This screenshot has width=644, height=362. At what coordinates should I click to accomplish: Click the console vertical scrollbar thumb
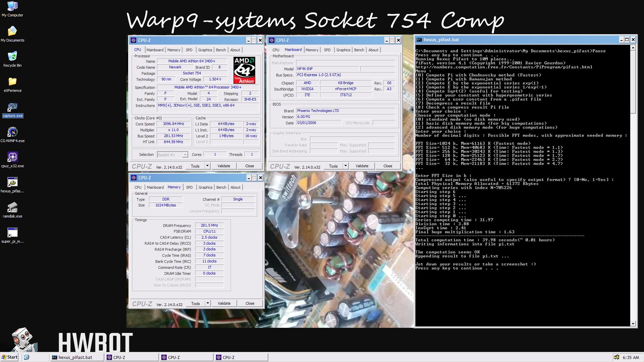coord(633,82)
